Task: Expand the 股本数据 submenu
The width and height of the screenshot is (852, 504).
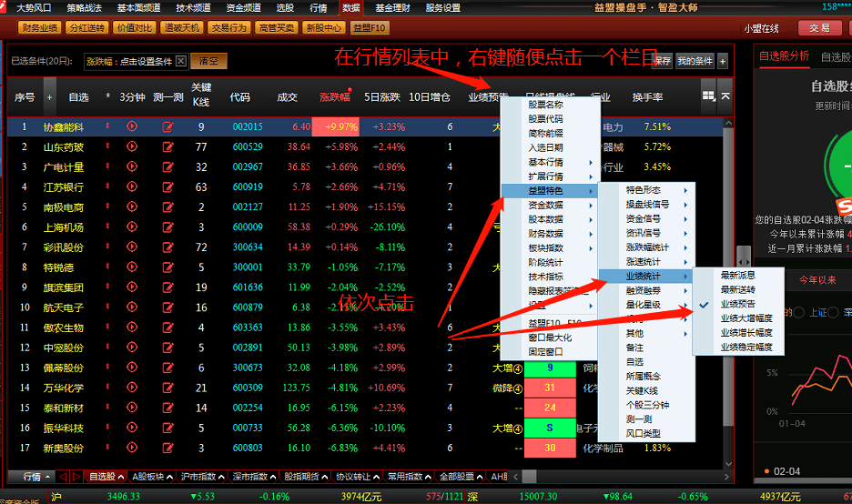Action: (x=551, y=219)
